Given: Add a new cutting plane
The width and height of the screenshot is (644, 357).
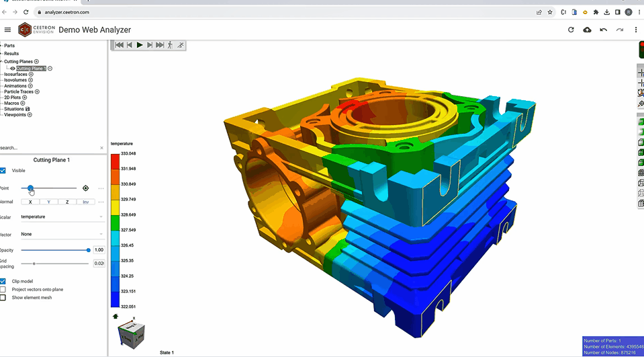Looking at the screenshot, I should [36, 61].
